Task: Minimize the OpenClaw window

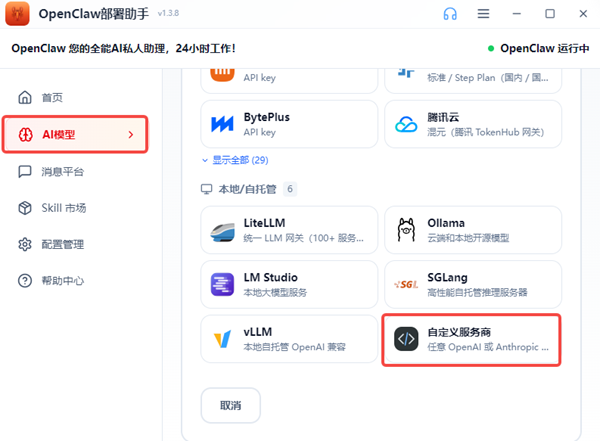Action: pyautogui.click(x=517, y=14)
